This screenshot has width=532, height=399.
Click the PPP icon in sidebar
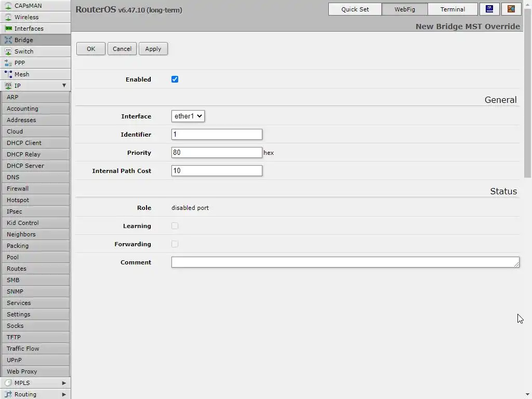coord(8,63)
